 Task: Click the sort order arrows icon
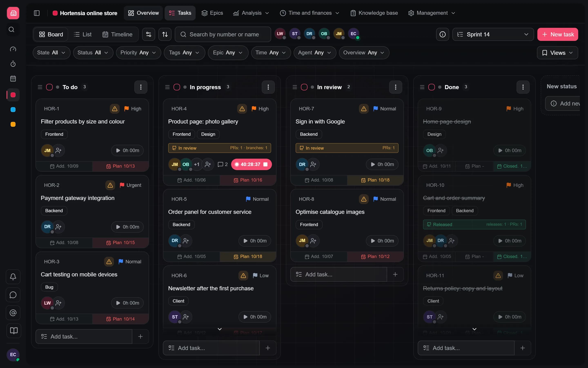165,34
